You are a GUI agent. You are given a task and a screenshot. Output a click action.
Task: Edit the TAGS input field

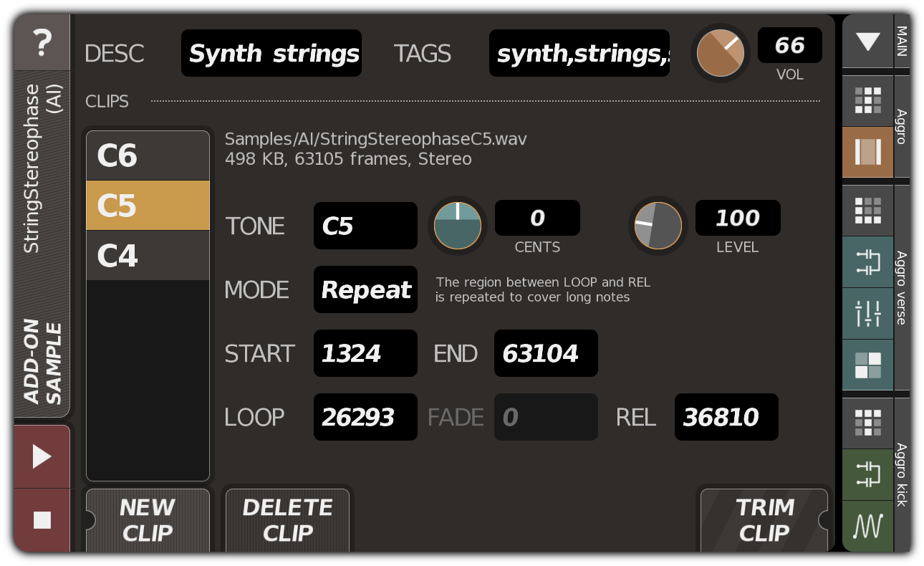579,53
